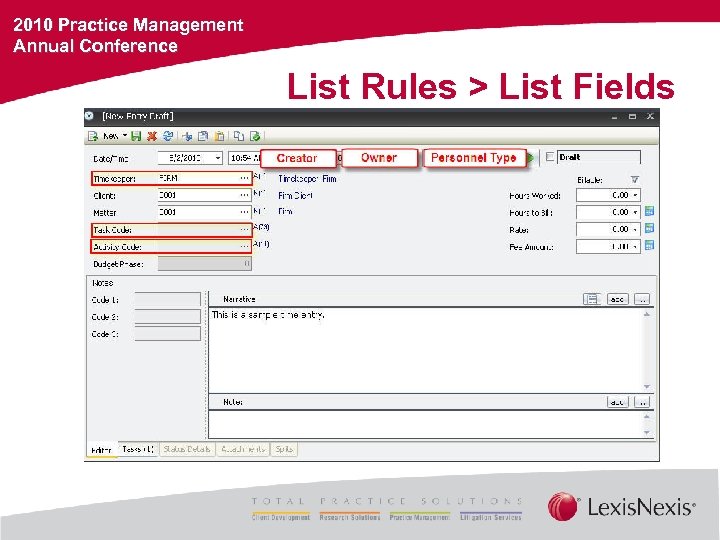Click the sample time entry narrative text
Image resolution: width=720 pixels, height=540 pixels.
(268, 315)
